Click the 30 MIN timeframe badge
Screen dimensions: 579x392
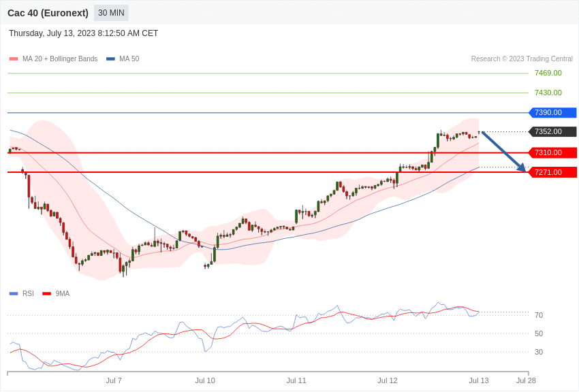pos(111,13)
